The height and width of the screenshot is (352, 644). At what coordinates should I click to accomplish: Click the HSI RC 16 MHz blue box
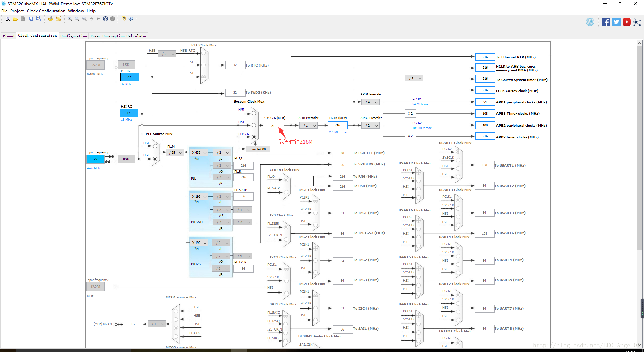(x=129, y=113)
